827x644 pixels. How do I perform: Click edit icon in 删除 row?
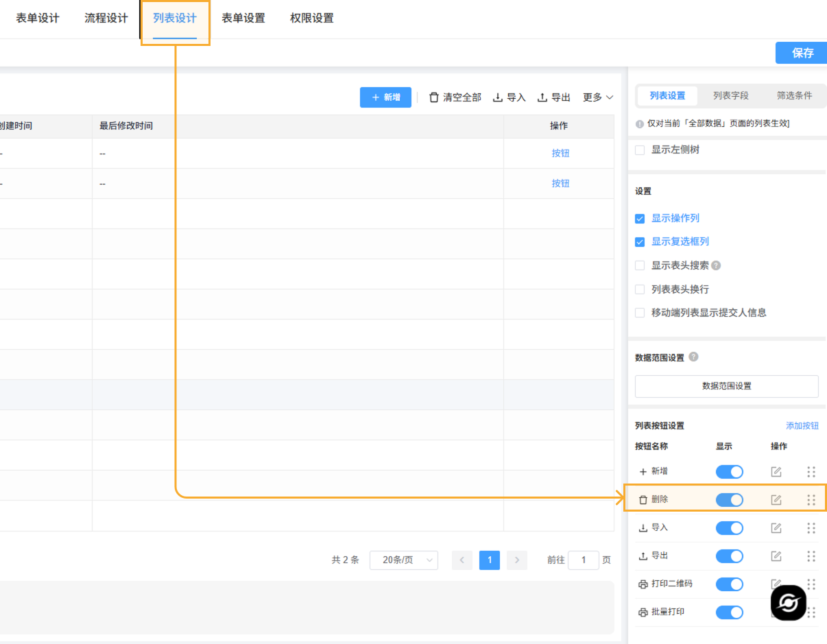pyautogui.click(x=776, y=500)
